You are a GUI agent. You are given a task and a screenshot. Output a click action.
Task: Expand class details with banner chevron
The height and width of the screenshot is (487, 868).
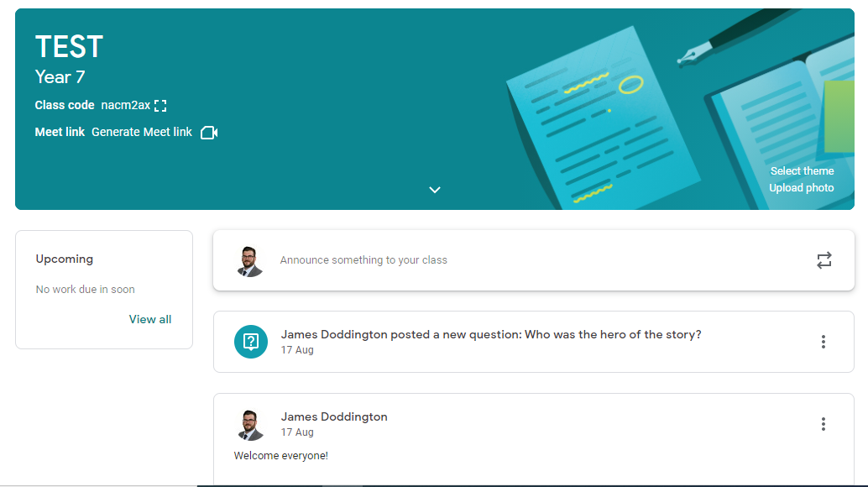[x=435, y=190]
